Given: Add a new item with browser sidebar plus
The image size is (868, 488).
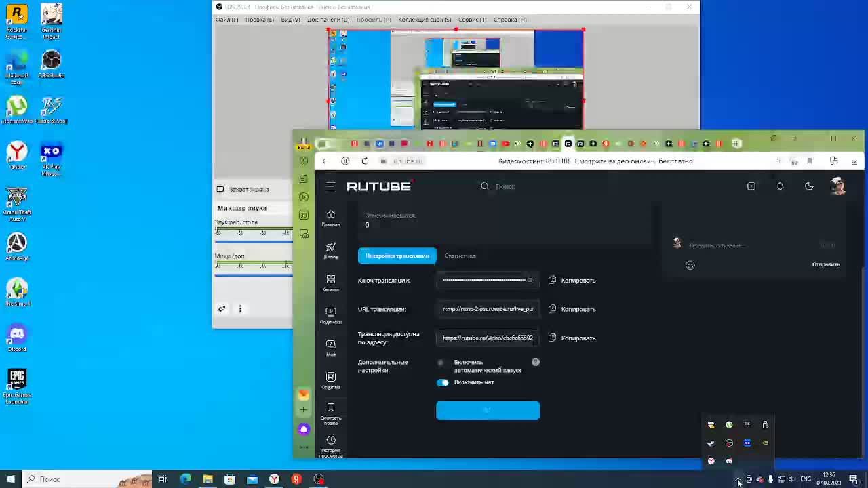Looking at the screenshot, I should click(304, 411).
